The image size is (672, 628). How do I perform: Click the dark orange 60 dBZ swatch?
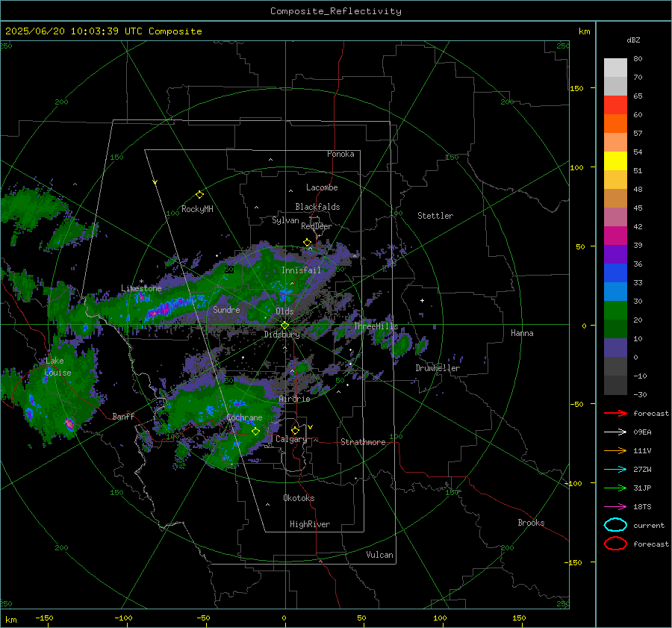click(x=615, y=124)
